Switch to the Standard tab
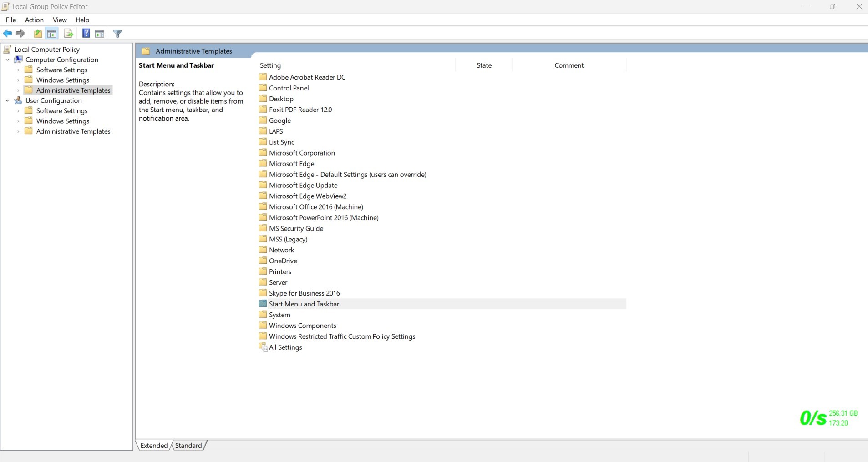This screenshot has height=462, width=868. [x=188, y=446]
